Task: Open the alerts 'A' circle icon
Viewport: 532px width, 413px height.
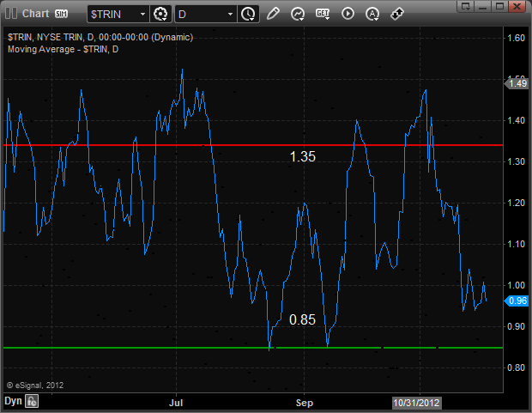Action: (x=372, y=14)
